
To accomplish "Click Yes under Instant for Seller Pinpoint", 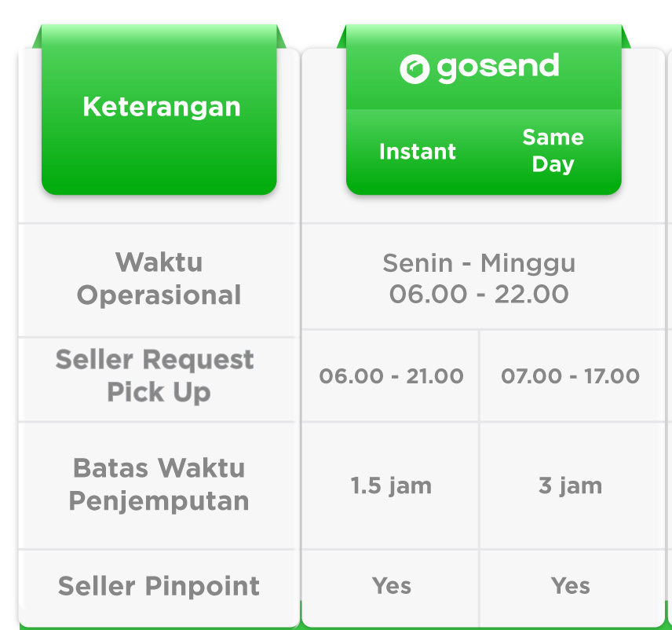I will click(391, 585).
